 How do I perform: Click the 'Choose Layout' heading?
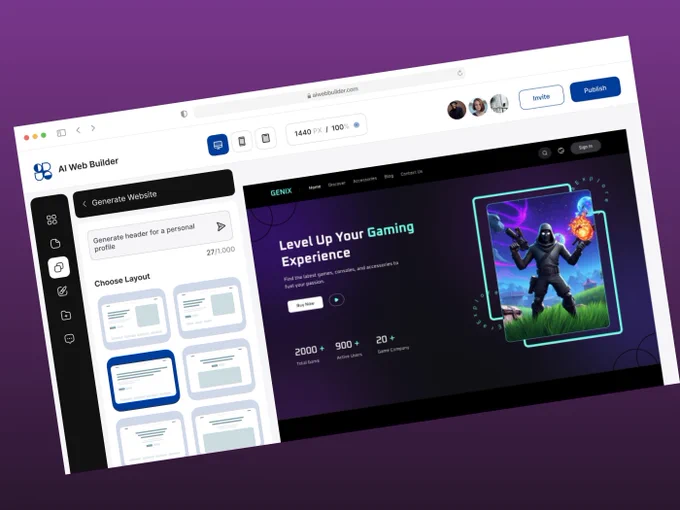(x=122, y=280)
